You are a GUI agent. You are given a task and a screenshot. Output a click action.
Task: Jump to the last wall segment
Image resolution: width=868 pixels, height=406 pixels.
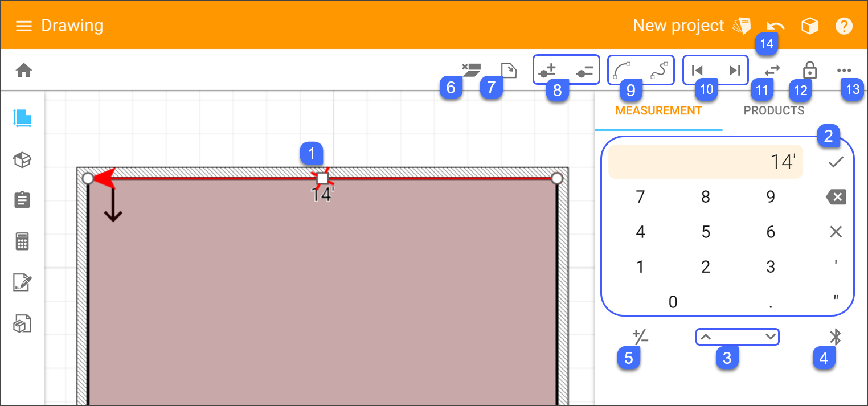735,71
